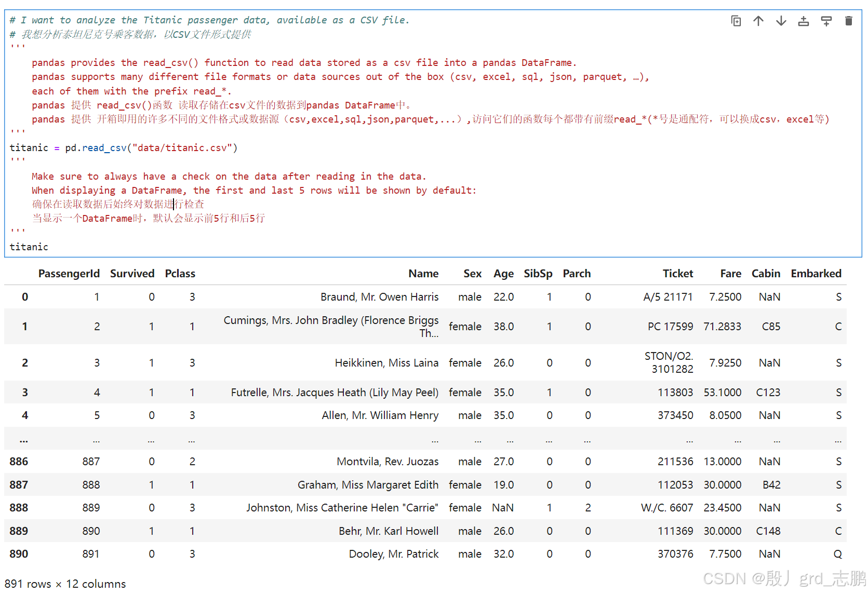
Task: Click the Cabin column header
Action: pyautogui.click(x=766, y=274)
